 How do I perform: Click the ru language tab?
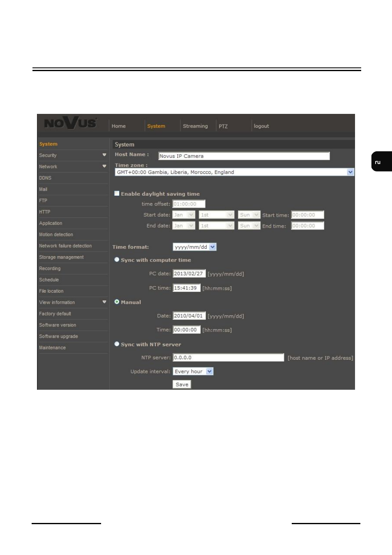pos(382,162)
